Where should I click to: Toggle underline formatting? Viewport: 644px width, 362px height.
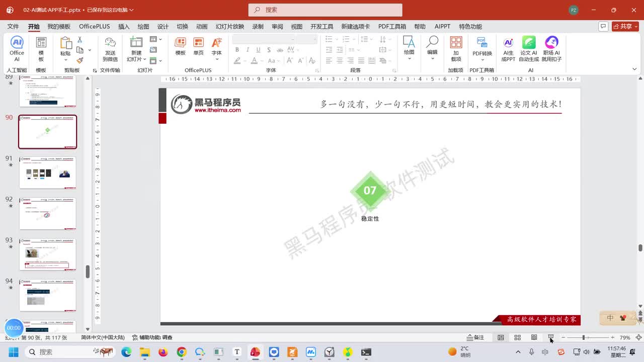point(258,50)
